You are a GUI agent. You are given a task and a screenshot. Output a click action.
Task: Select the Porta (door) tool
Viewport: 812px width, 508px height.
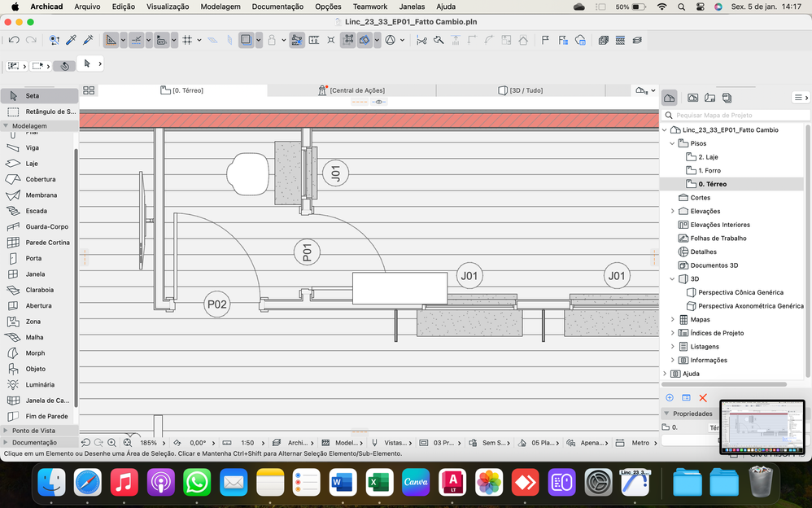[33, 258]
